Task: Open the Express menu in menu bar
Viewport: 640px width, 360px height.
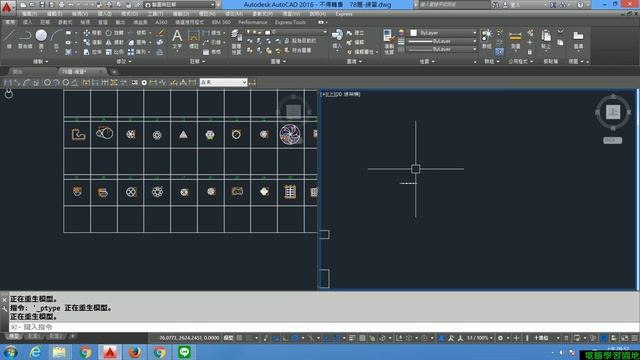Action: [344, 14]
